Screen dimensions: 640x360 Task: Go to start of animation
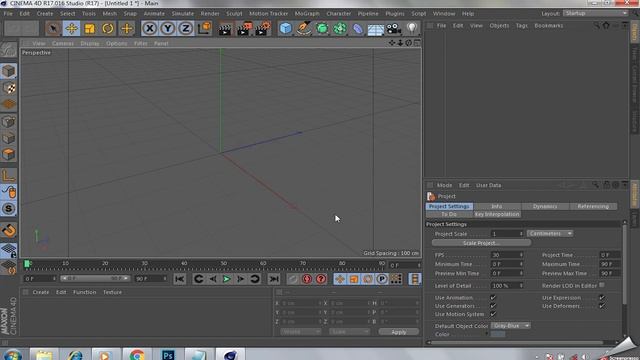click(179, 279)
